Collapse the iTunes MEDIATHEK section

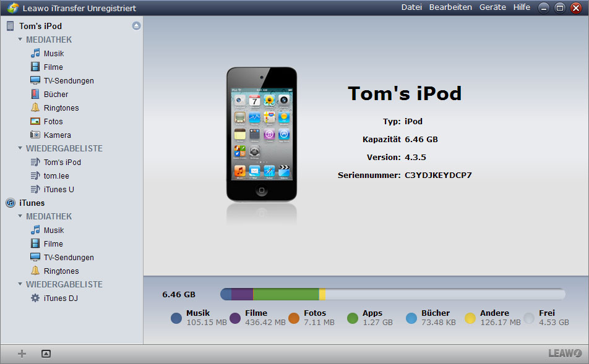(x=20, y=216)
